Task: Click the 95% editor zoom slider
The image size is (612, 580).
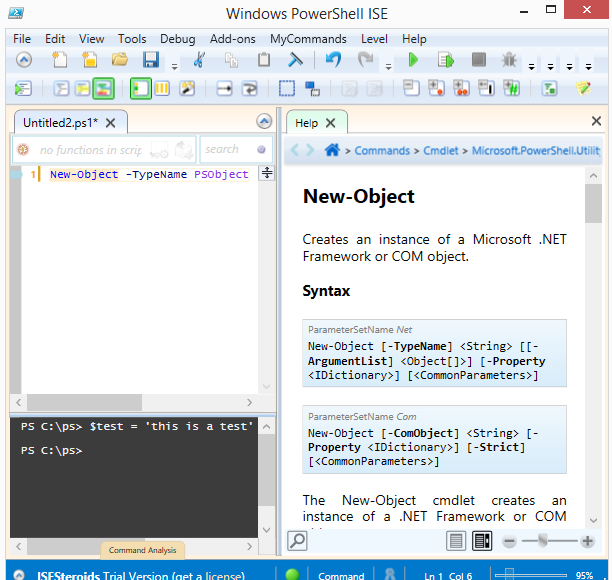Action: (531, 575)
